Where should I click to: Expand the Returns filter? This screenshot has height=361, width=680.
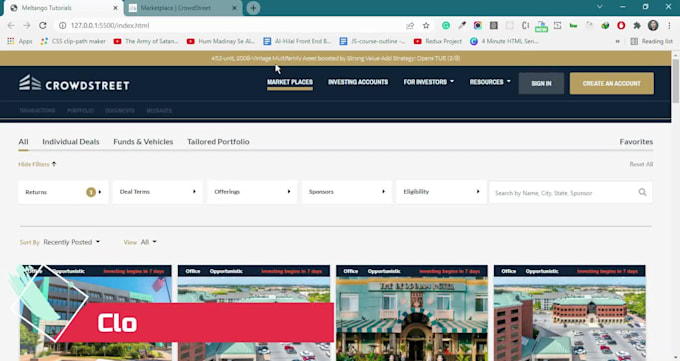pos(63,192)
